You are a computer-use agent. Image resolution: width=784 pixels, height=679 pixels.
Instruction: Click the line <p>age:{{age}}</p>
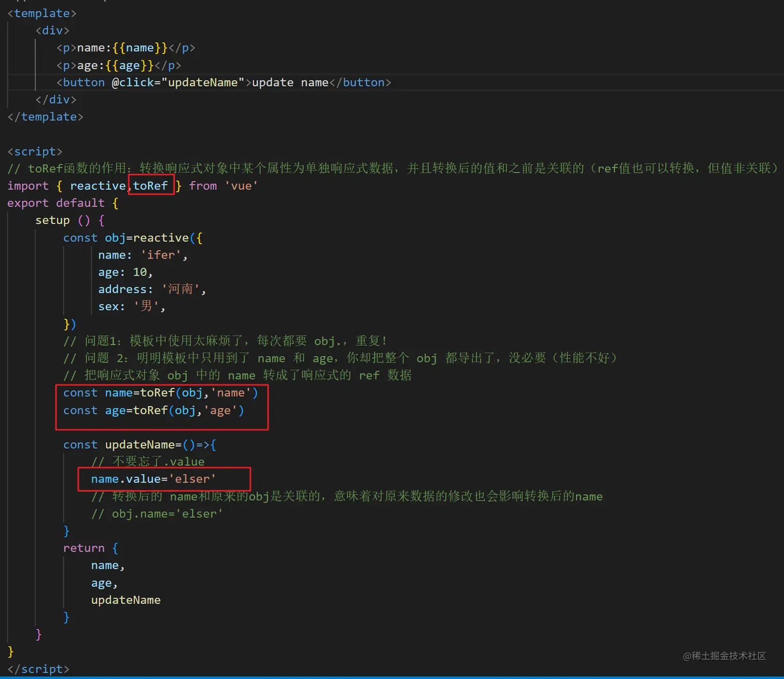click(119, 65)
